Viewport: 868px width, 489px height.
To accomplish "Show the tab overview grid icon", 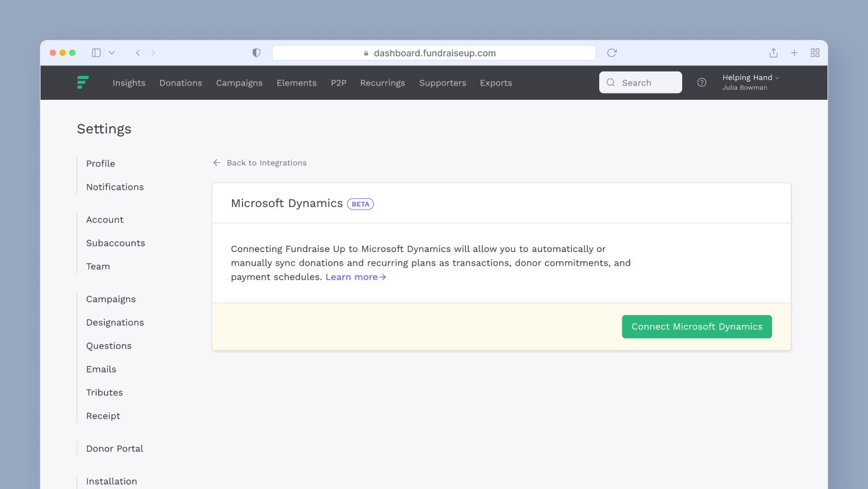I will (x=815, y=53).
